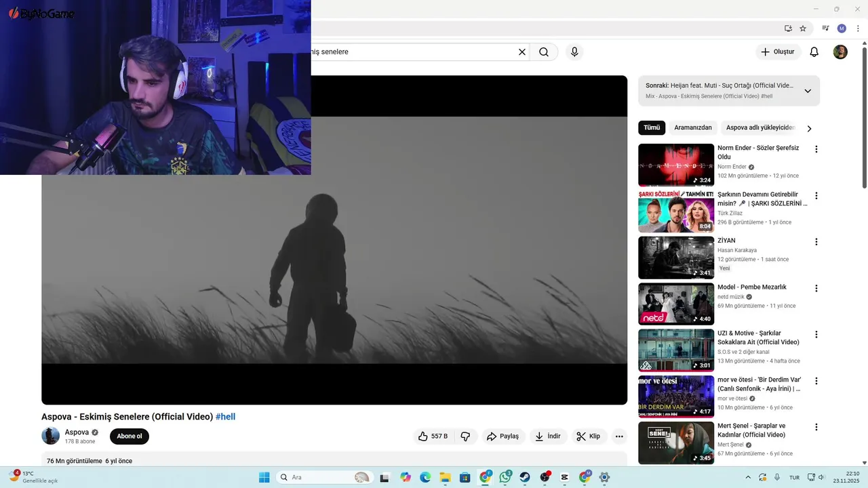Open options menu for Pembe Mezarlık video
Viewport: 868px width, 488px height.
coord(816,288)
